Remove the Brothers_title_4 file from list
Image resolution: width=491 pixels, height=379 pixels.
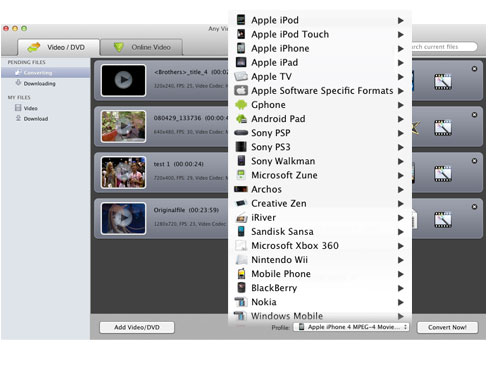tap(474, 69)
